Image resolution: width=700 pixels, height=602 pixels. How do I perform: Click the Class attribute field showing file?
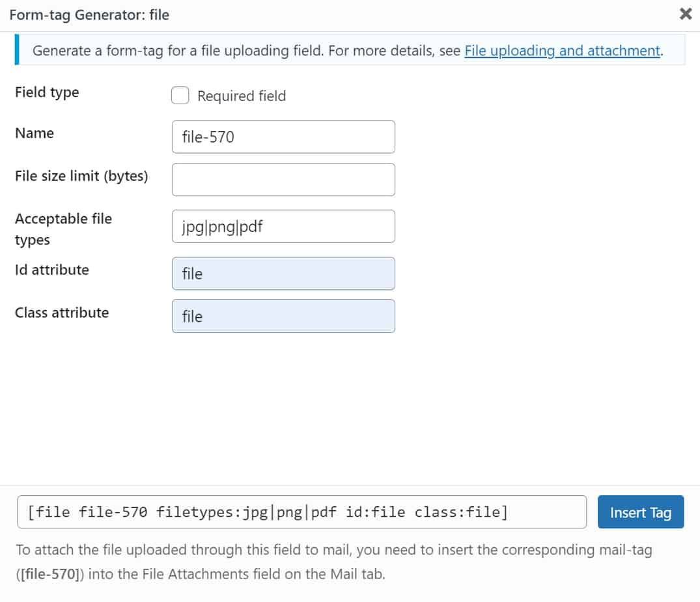283,316
